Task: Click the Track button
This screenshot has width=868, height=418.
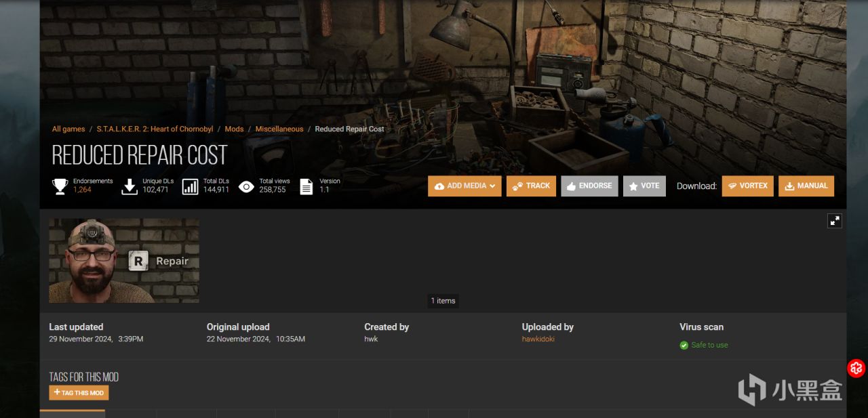Action: pos(531,186)
